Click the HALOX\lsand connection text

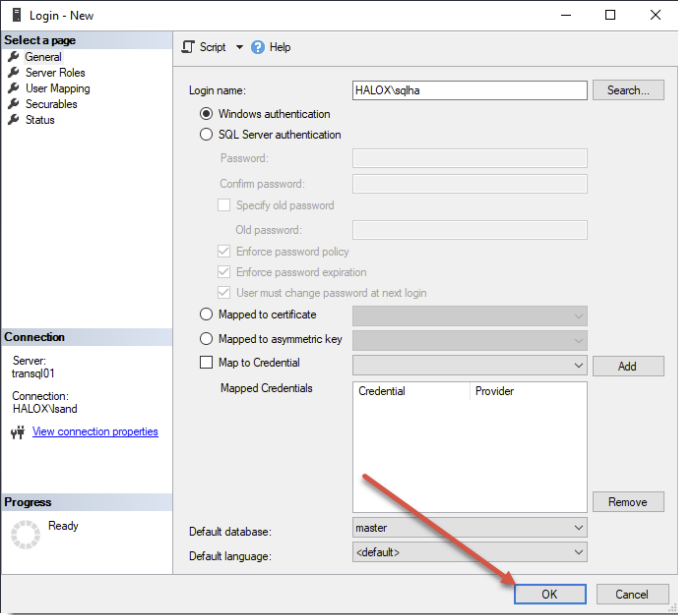pos(45,409)
